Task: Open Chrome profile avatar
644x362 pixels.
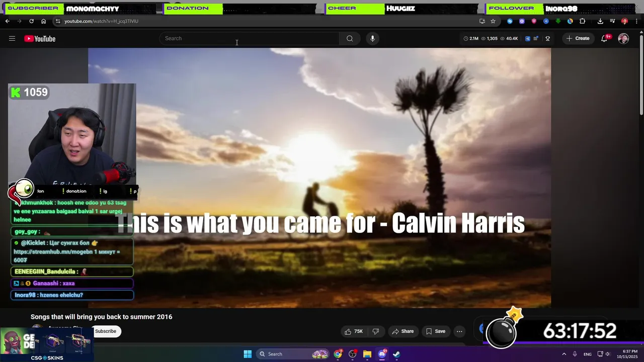Action: [x=624, y=21]
